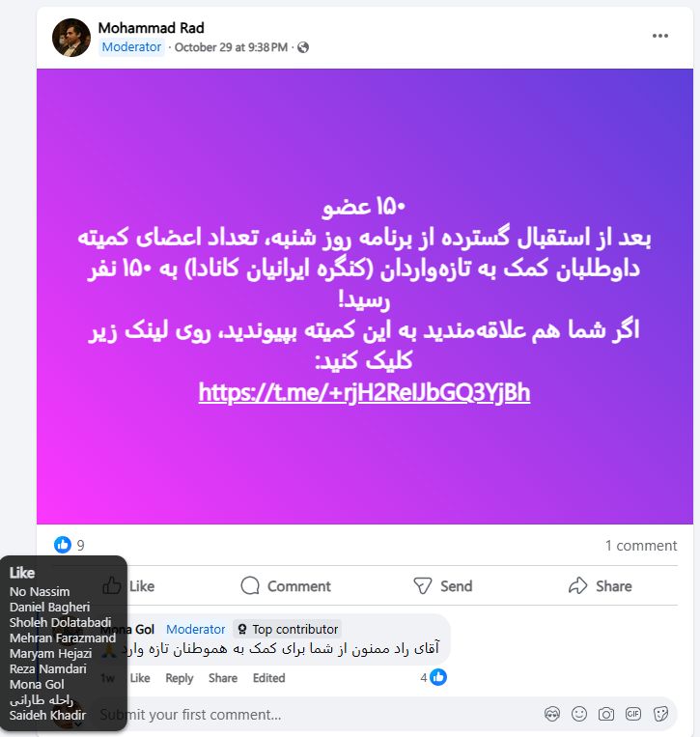This screenshot has height=737, width=700.
Task: Open the Telegram t.me invite link
Action: pyautogui.click(x=364, y=393)
